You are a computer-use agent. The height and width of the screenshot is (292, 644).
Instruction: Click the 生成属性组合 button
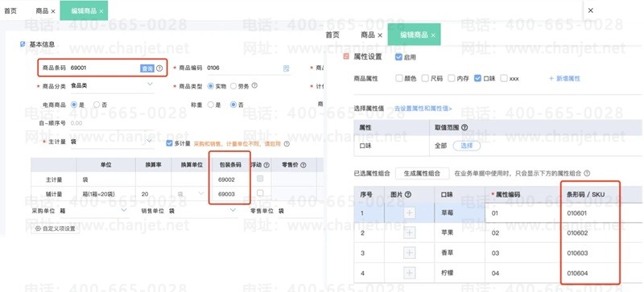point(422,173)
